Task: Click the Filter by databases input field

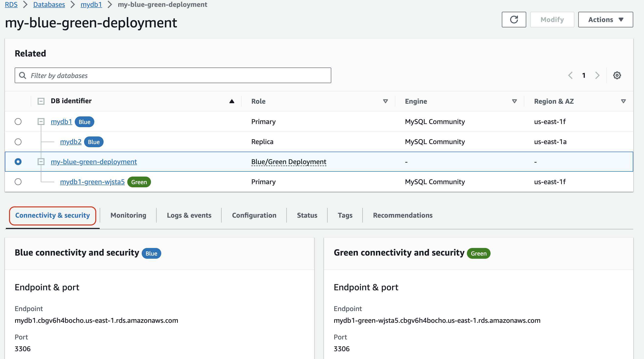Action: [x=174, y=75]
